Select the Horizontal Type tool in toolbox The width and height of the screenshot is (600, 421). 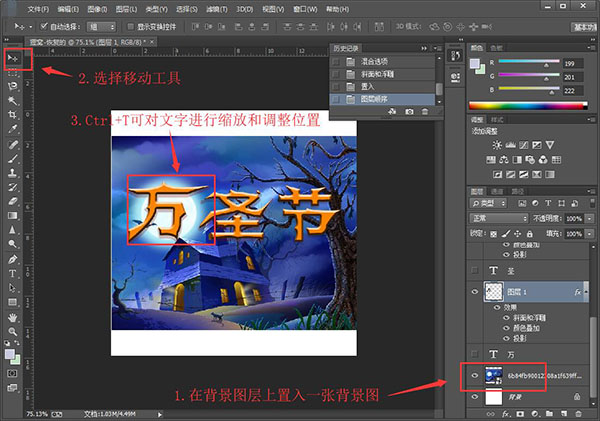point(13,274)
